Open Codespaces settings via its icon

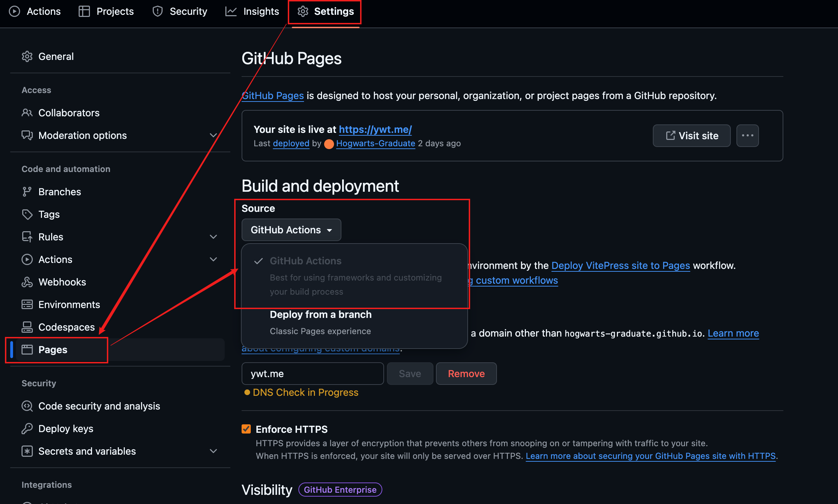pos(27,327)
